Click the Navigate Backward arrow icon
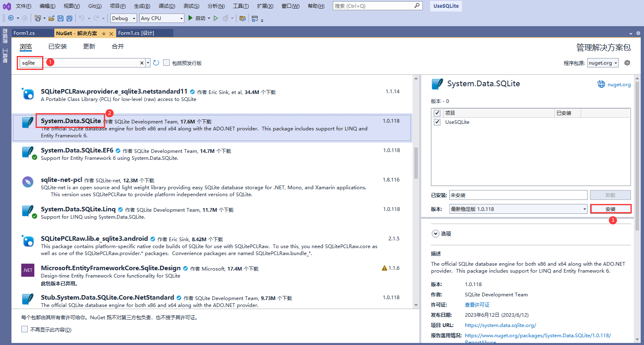 tap(11, 18)
